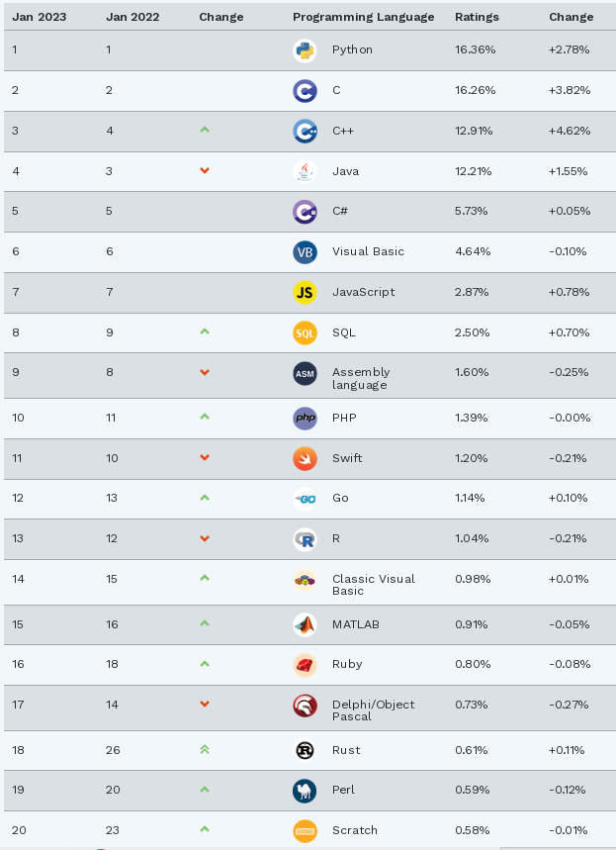Click the SQL orange icon
This screenshot has width=616, height=850.
point(305,332)
